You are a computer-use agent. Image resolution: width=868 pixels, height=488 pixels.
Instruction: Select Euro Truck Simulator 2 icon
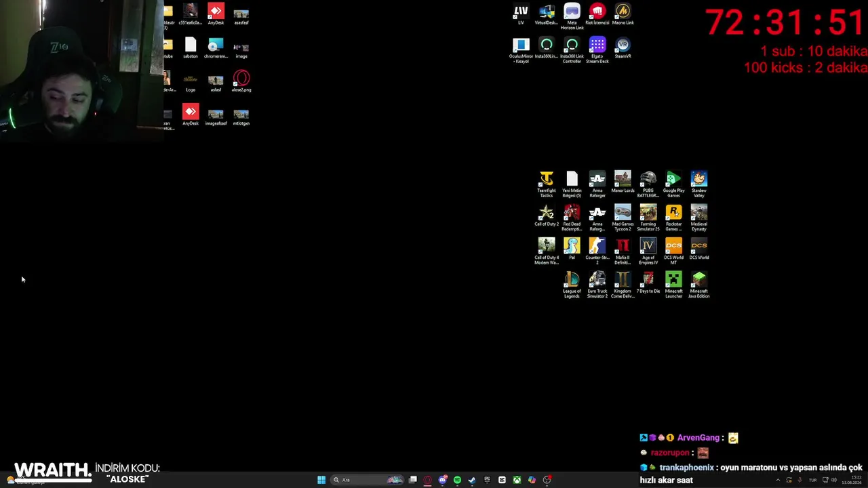tap(597, 285)
